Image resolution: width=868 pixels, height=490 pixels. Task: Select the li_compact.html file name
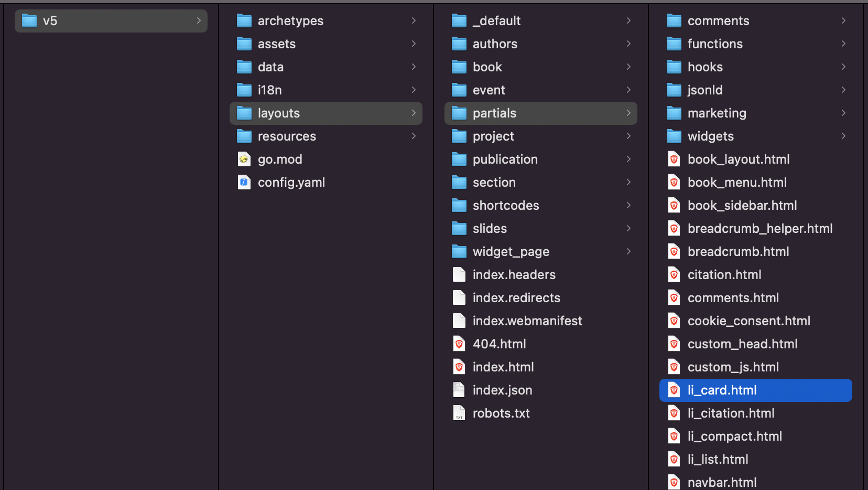tap(735, 436)
